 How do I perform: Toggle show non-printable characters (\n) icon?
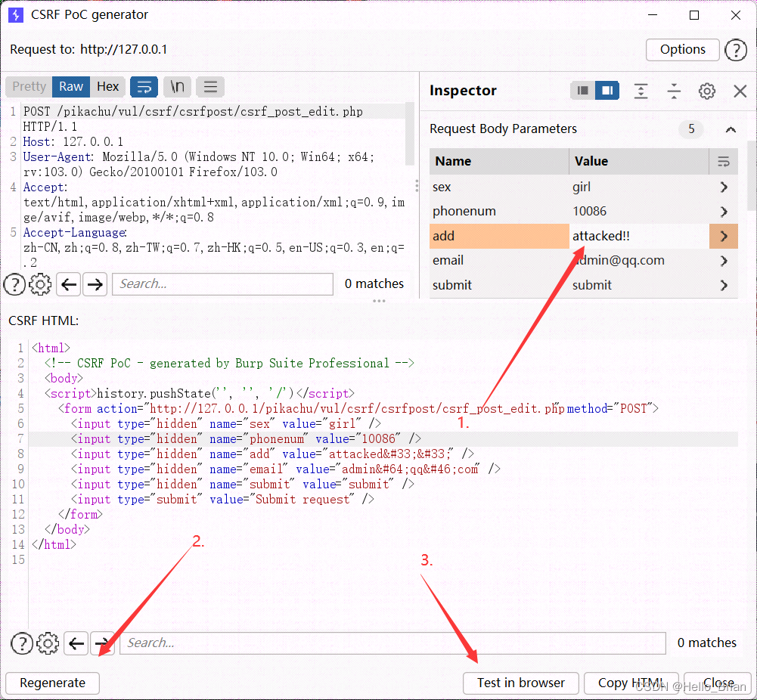(x=177, y=87)
